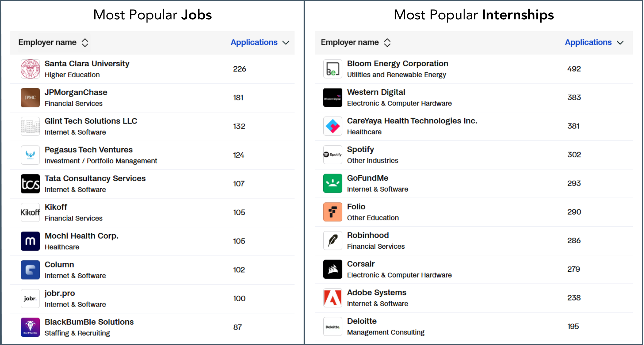
Task: Click the Deloitte logo icon
Action: click(x=333, y=326)
